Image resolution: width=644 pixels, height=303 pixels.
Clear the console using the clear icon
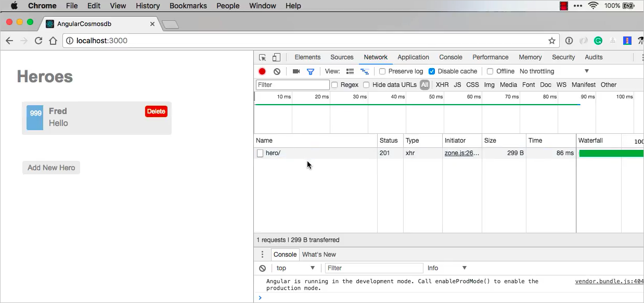(262, 268)
